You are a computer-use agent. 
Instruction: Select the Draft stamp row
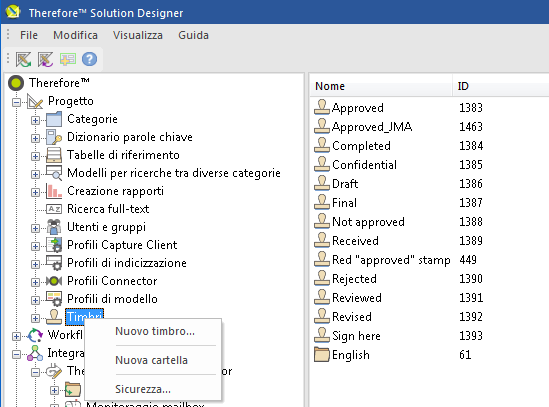tap(345, 184)
